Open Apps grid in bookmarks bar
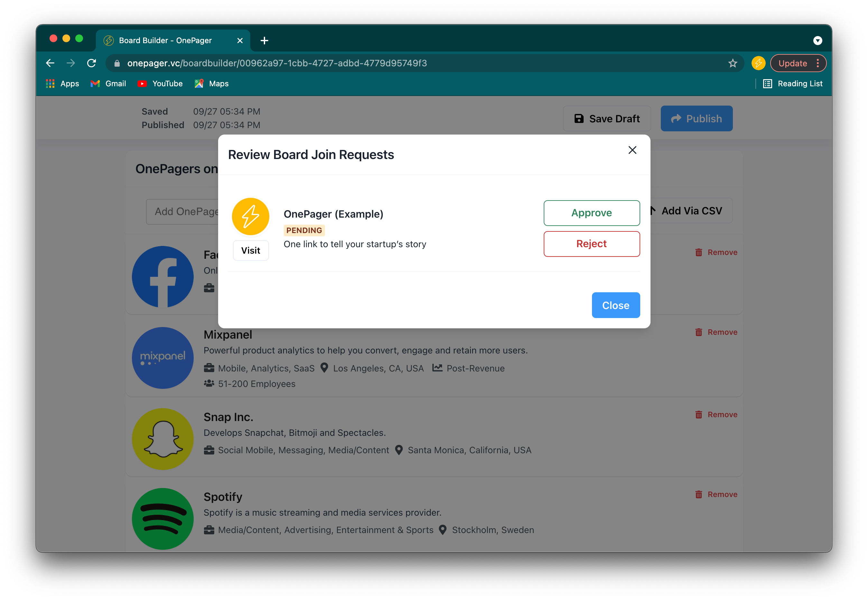Viewport: 868px width, 600px height. point(62,83)
